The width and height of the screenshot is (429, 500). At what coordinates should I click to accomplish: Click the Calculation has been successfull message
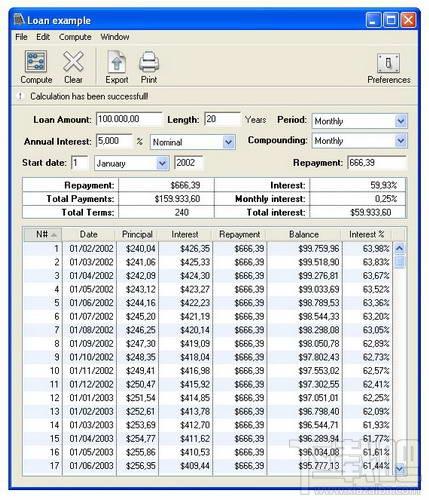89,97
